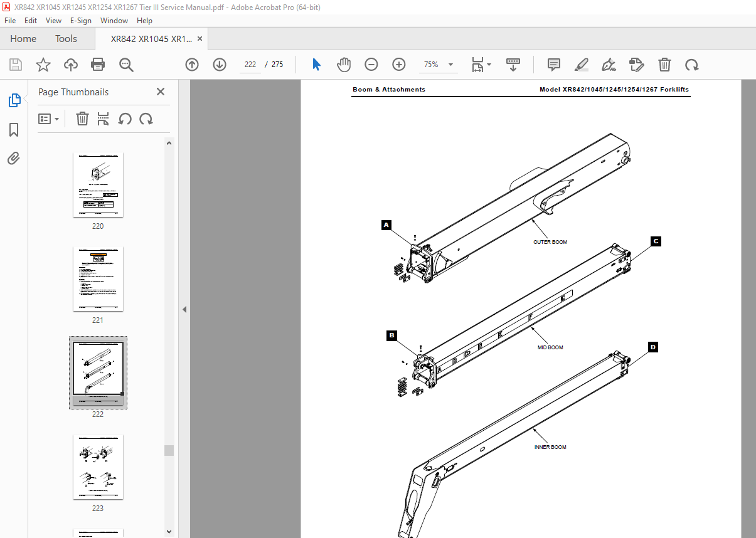
Task: Switch to the Home tab
Action: click(x=23, y=39)
